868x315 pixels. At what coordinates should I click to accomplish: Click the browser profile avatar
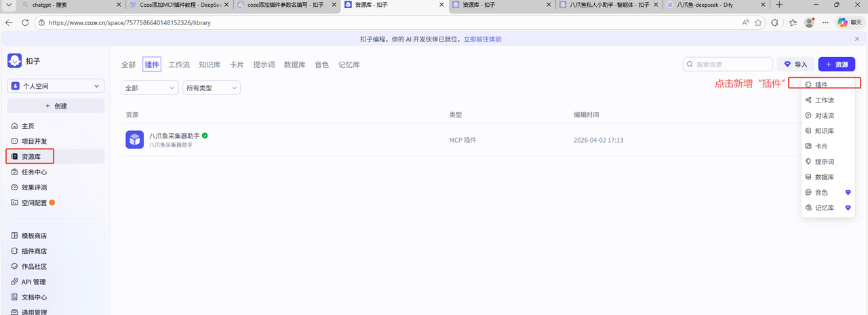pos(809,22)
